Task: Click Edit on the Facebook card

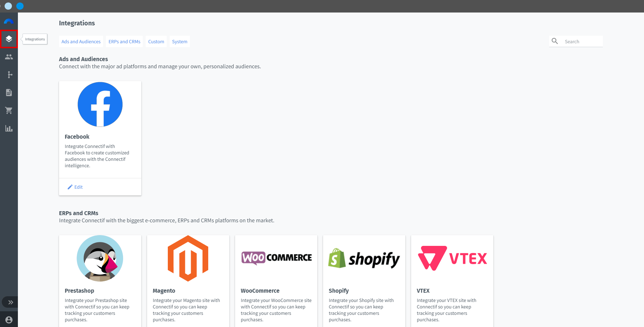Action: point(75,187)
